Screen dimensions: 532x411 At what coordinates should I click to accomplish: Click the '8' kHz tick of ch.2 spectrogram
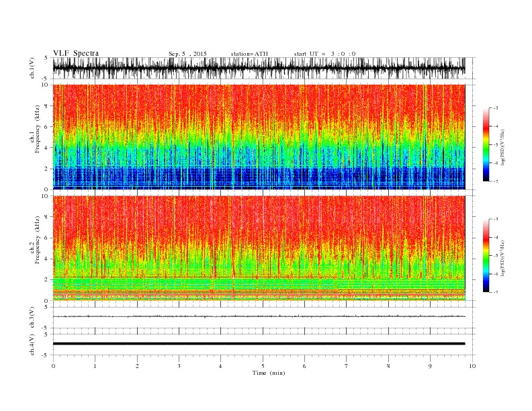coord(46,217)
